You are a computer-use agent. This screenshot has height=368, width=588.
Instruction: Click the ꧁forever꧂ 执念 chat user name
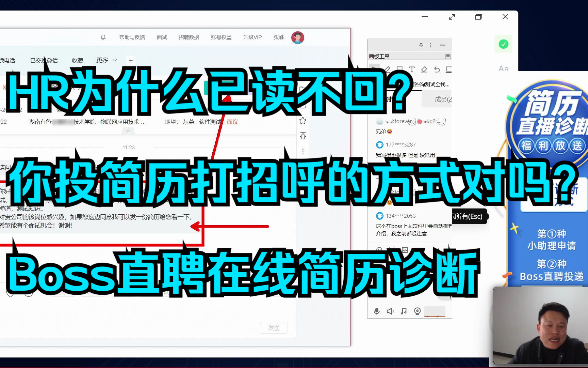(415, 121)
